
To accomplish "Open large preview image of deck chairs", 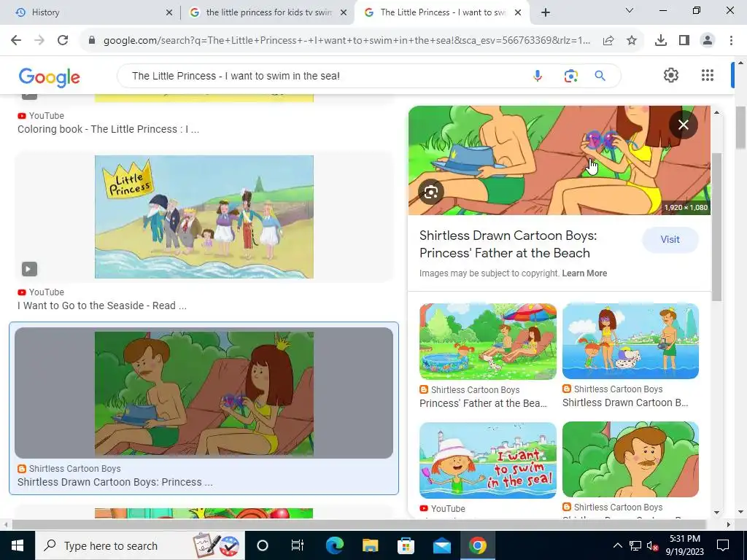I will [560, 160].
